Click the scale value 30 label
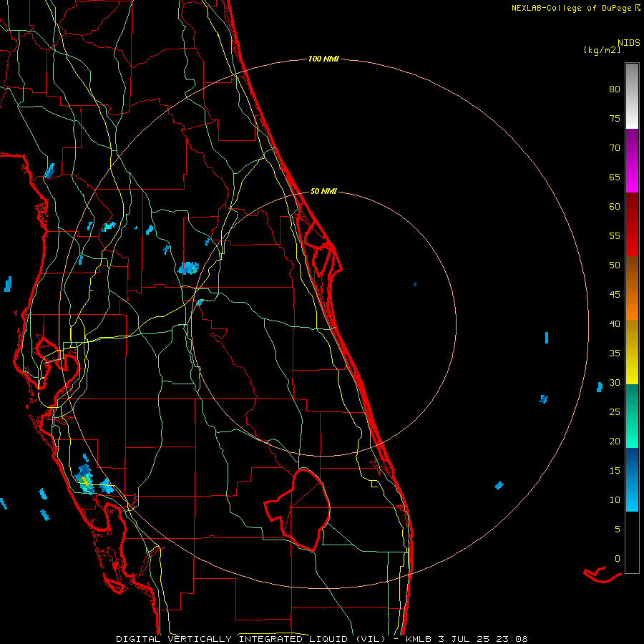Screen dimensions: 644x644 tap(615, 382)
